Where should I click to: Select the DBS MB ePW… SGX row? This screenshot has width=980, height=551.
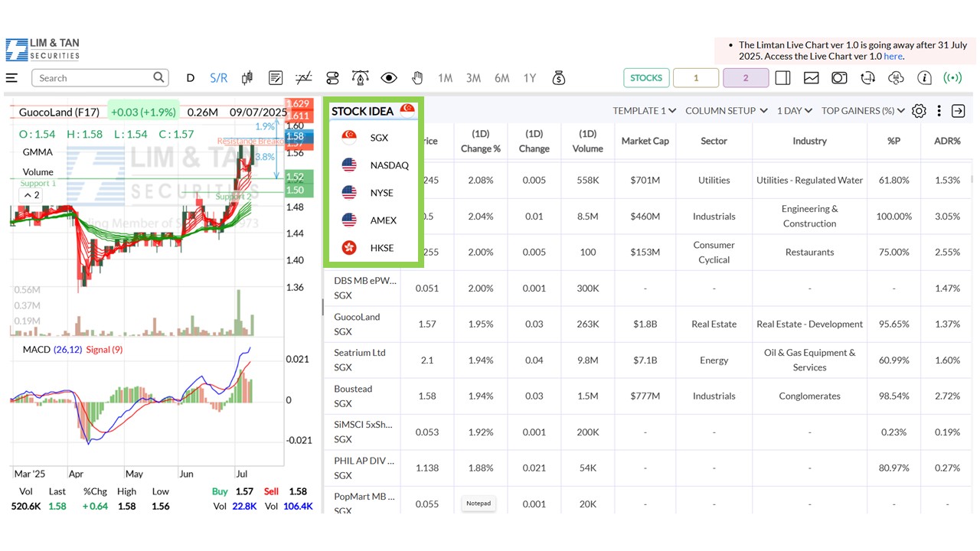pyautogui.click(x=649, y=288)
